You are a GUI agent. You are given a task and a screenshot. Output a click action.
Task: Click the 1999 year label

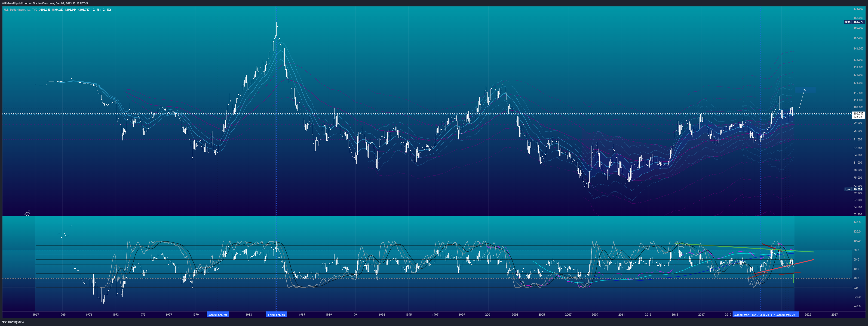tap(462, 314)
